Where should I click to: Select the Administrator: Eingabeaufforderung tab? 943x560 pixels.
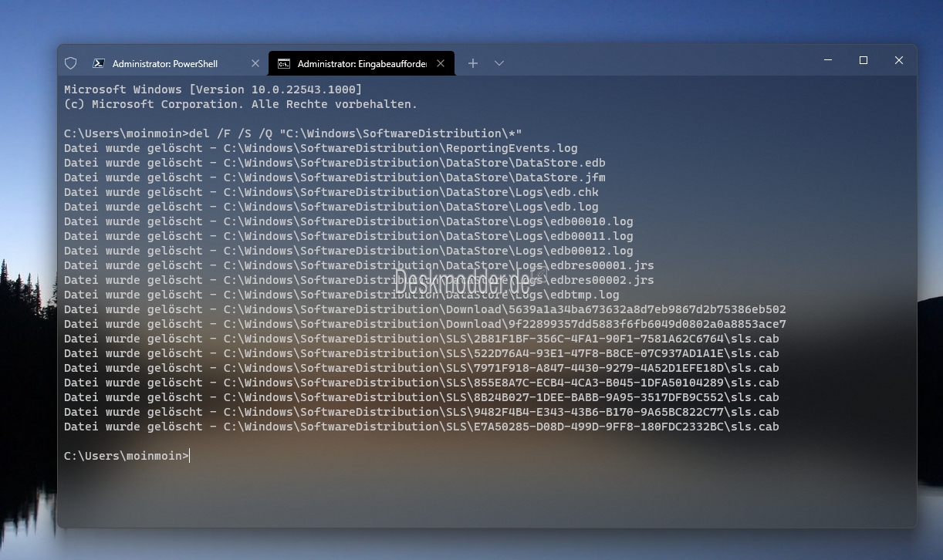pos(361,63)
